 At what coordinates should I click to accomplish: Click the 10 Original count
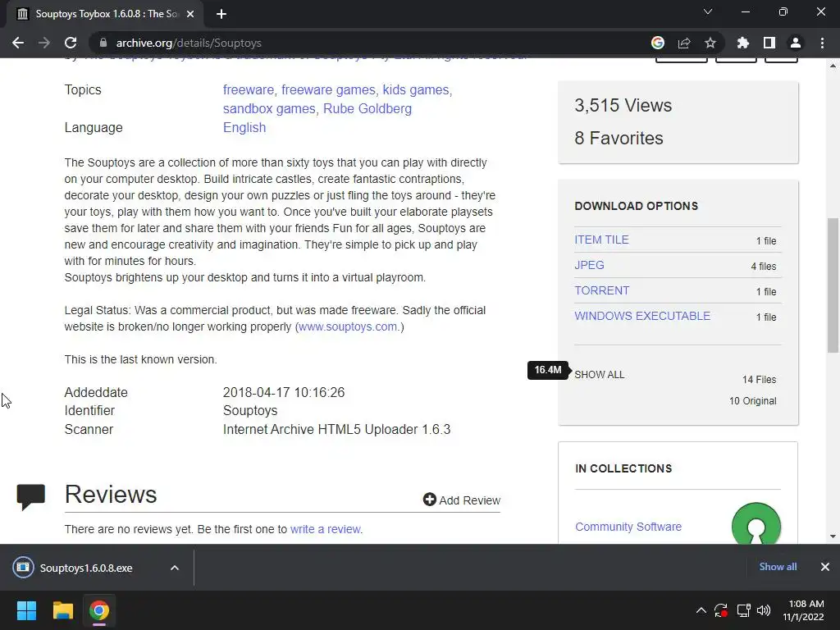pos(753,400)
